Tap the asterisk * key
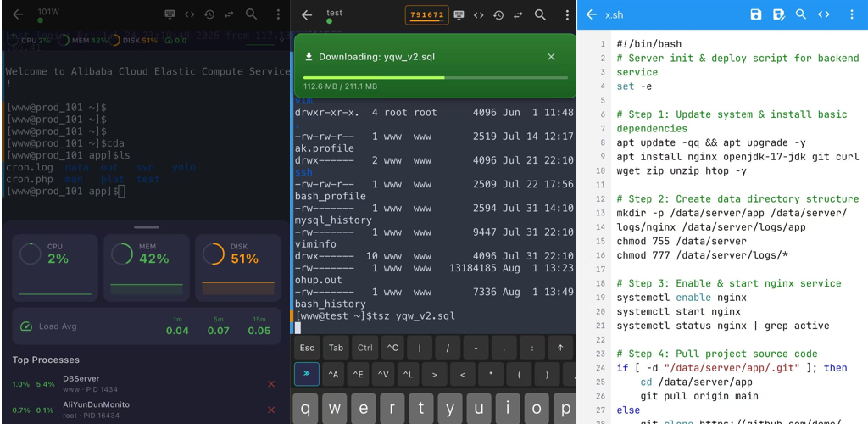Screen dimensions: 868x424 [492, 374]
